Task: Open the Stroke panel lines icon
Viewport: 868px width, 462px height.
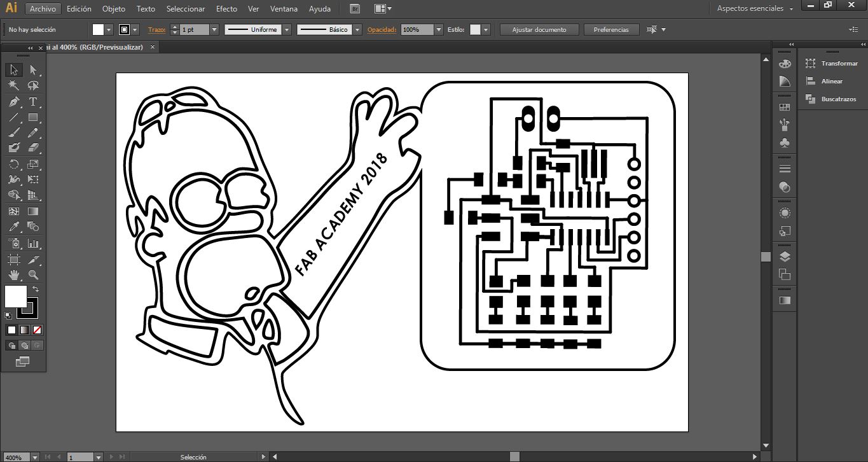Action: click(x=785, y=169)
